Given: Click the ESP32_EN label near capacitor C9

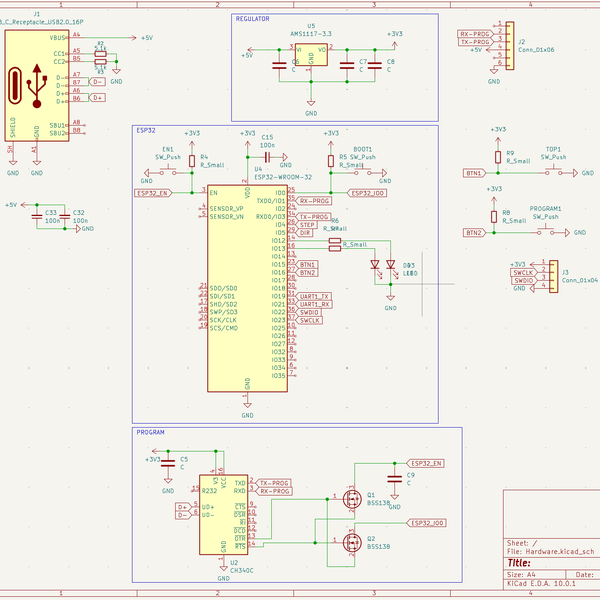Looking at the screenshot, I should tap(425, 463).
